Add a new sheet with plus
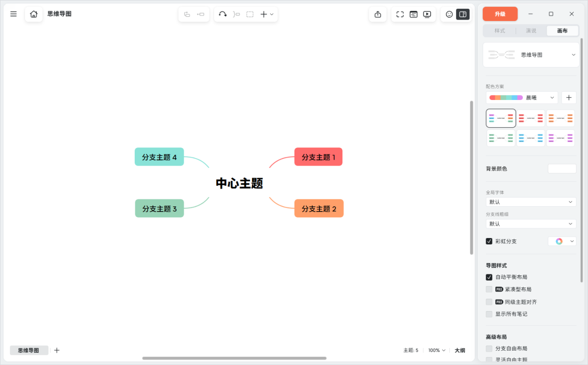588x365 pixels. point(57,350)
